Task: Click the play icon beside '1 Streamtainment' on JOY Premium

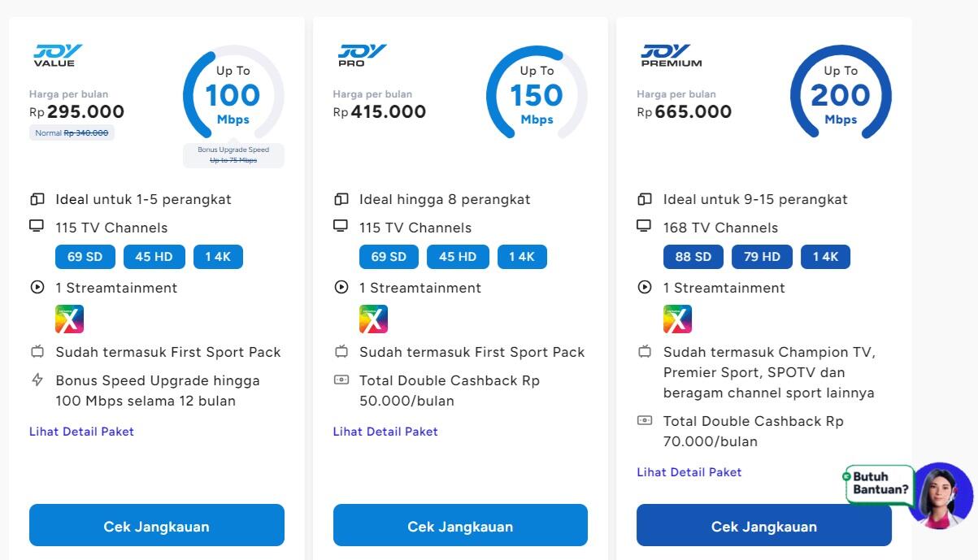Action: pos(645,288)
